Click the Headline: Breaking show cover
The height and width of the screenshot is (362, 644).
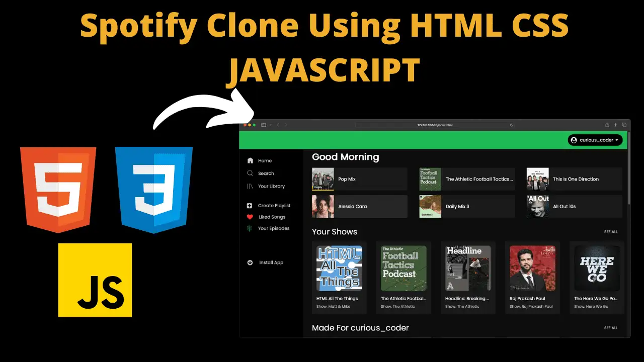[468, 268]
